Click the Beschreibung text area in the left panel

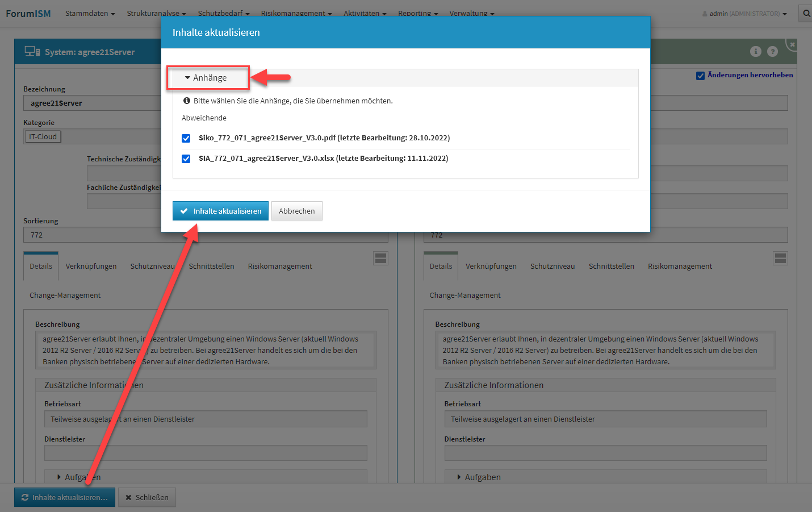coord(206,350)
